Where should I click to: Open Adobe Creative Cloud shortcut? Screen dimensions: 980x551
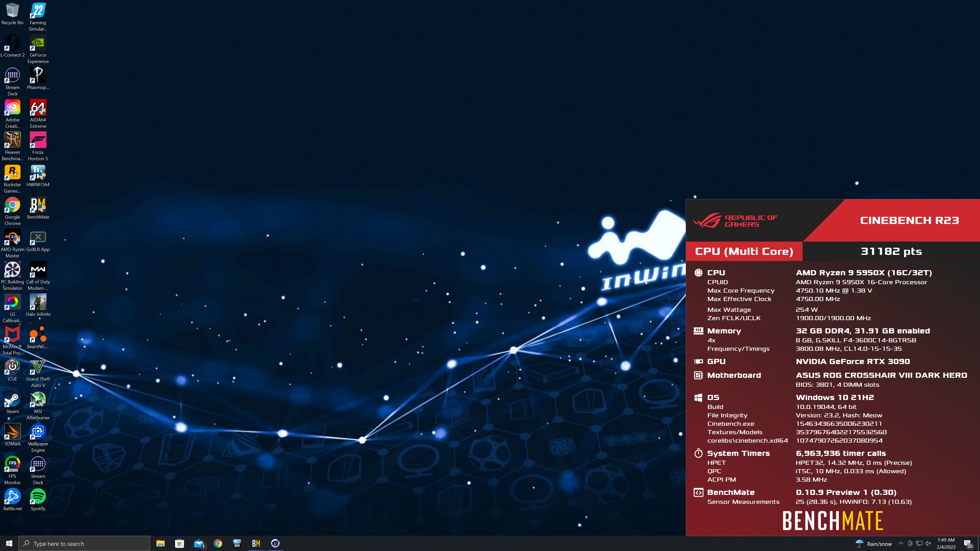(x=13, y=114)
